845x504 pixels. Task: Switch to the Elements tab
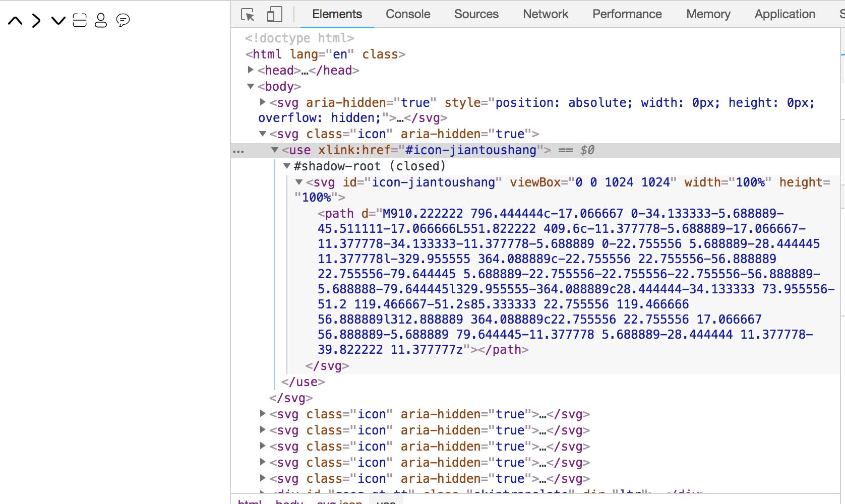click(337, 14)
